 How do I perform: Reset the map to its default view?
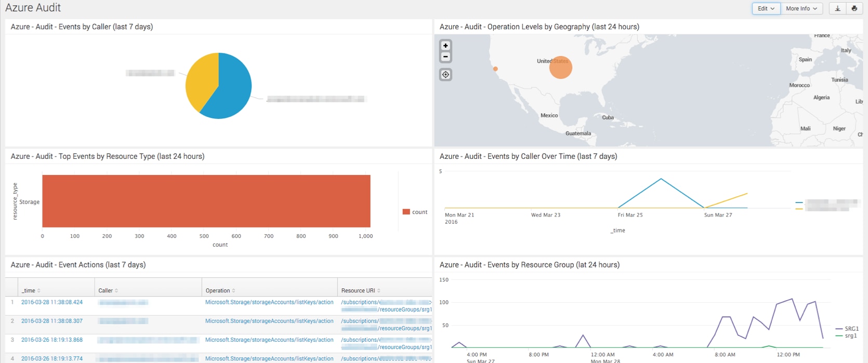click(445, 75)
